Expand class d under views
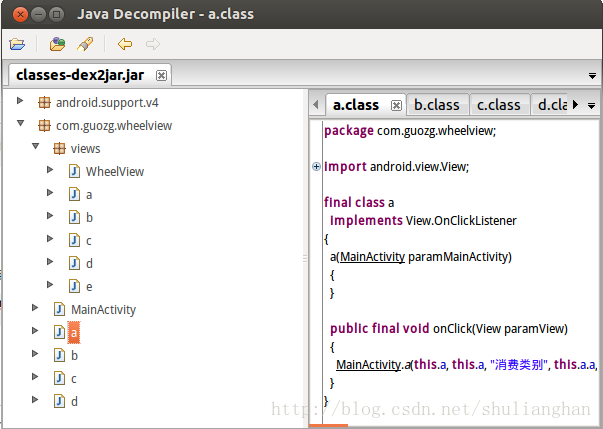Image resolution: width=603 pixels, height=429 pixels. tap(50, 261)
